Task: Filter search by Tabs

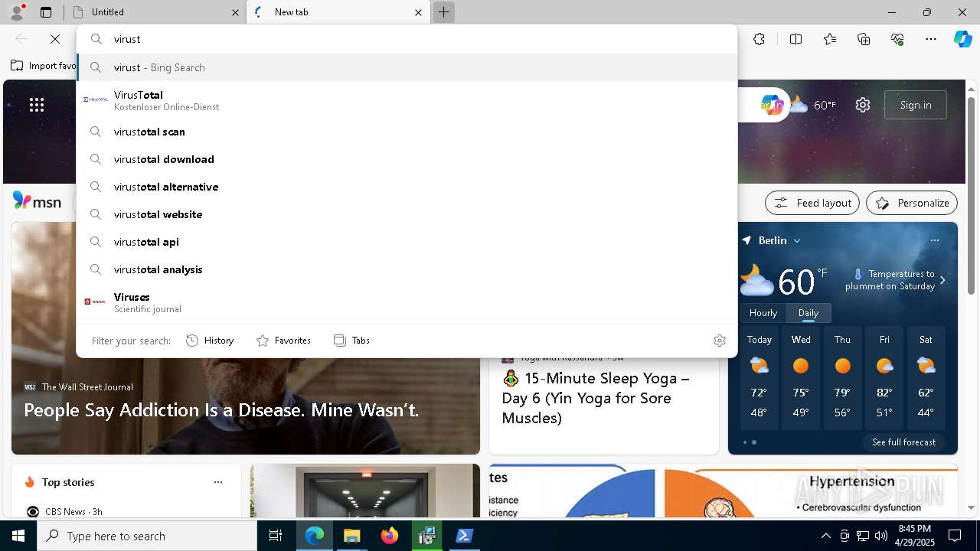Action: (352, 341)
